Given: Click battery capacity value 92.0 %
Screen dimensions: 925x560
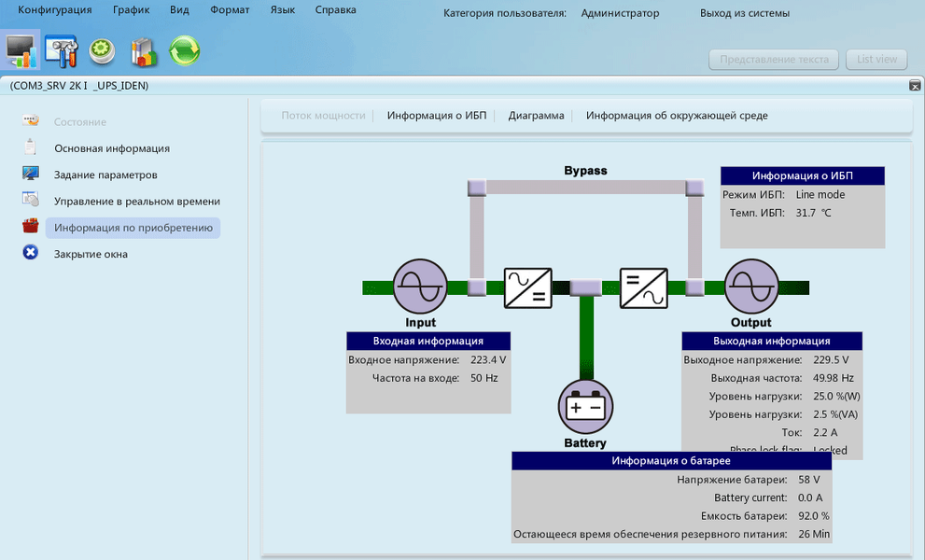Looking at the screenshot, I should click(814, 516).
